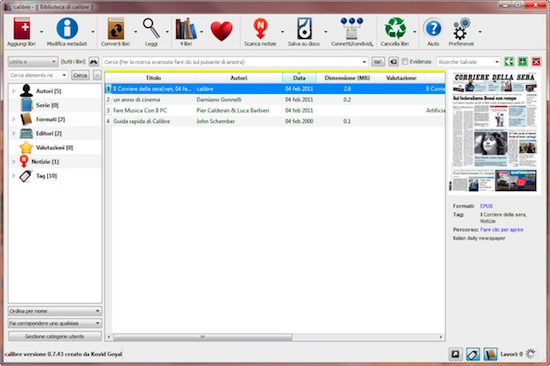Viewport: 550px width, 366px height.
Task: Click the horizontal scrollbar of book list
Action: point(202,337)
